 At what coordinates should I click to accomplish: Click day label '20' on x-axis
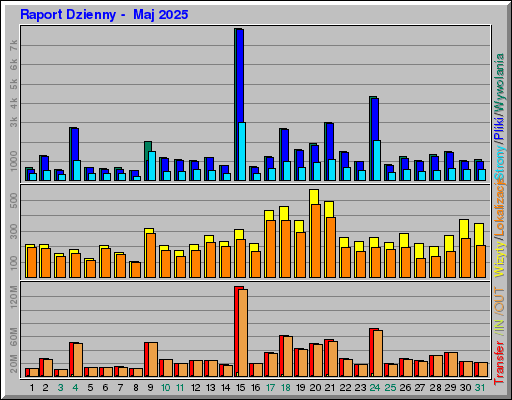click(x=315, y=388)
